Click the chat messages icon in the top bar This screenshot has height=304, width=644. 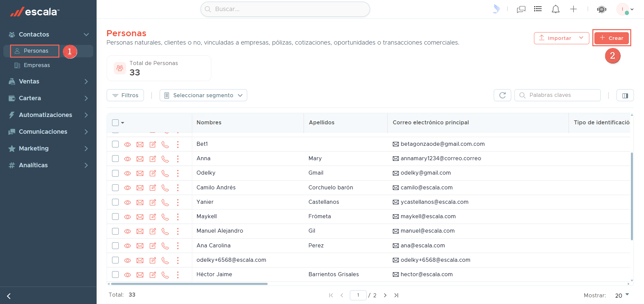pyautogui.click(x=521, y=9)
